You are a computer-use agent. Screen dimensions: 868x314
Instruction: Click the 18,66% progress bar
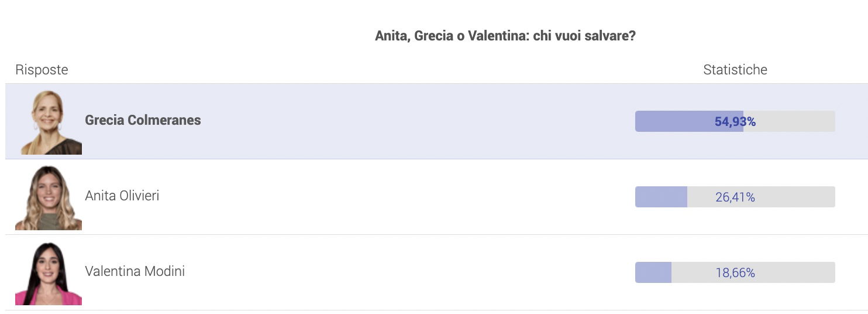click(x=735, y=272)
